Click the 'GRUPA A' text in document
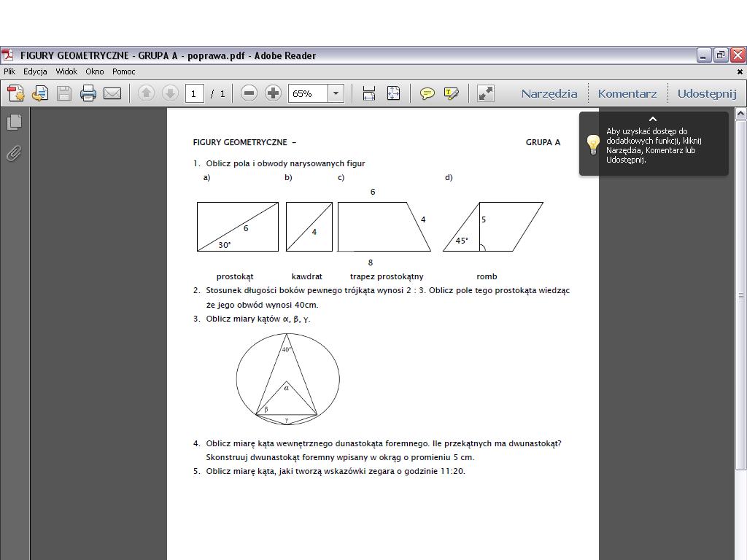747x560 pixels. pyautogui.click(x=543, y=142)
